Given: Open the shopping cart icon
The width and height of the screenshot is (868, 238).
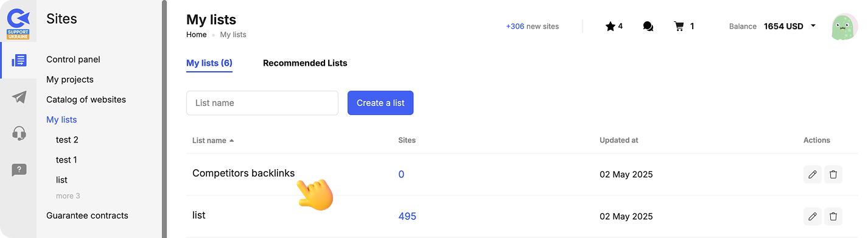Looking at the screenshot, I should [679, 26].
